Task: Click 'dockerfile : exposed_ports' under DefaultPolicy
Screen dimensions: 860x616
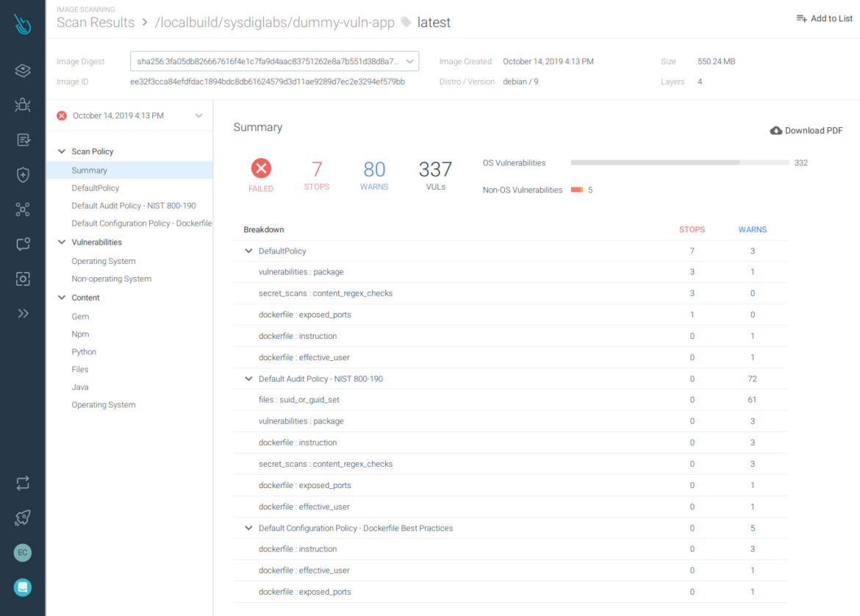Action: coord(511,315)
